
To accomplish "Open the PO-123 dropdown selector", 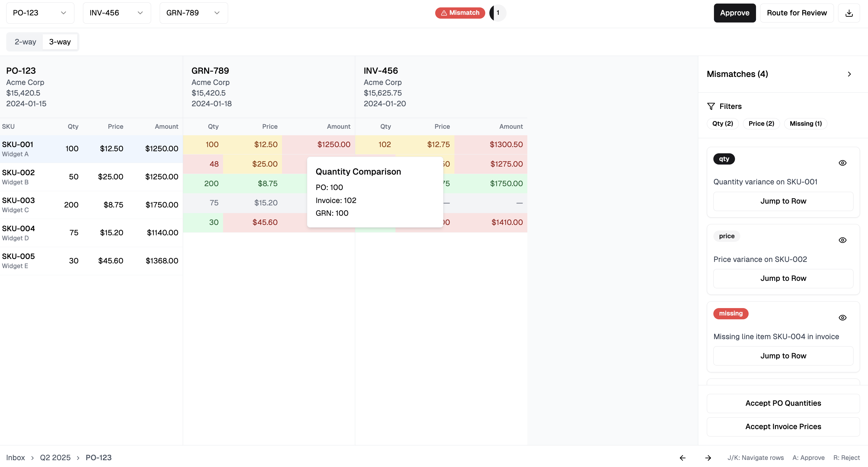I will coord(40,13).
